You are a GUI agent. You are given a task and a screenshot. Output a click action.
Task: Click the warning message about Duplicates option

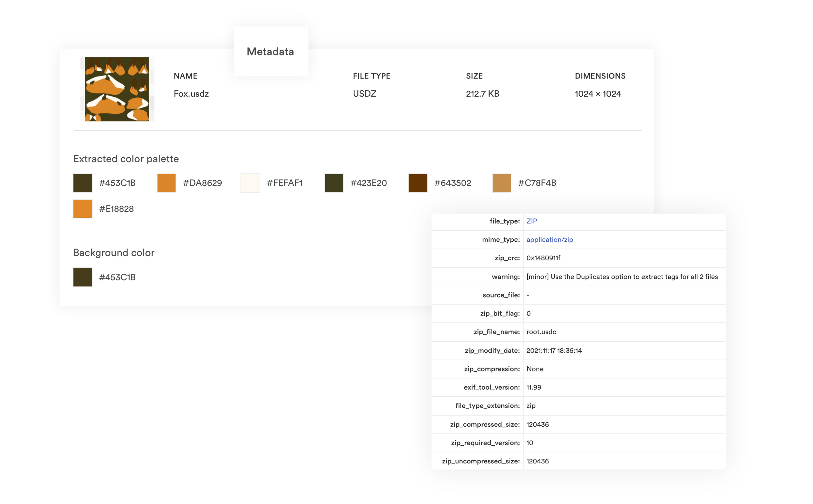tap(622, 277)
